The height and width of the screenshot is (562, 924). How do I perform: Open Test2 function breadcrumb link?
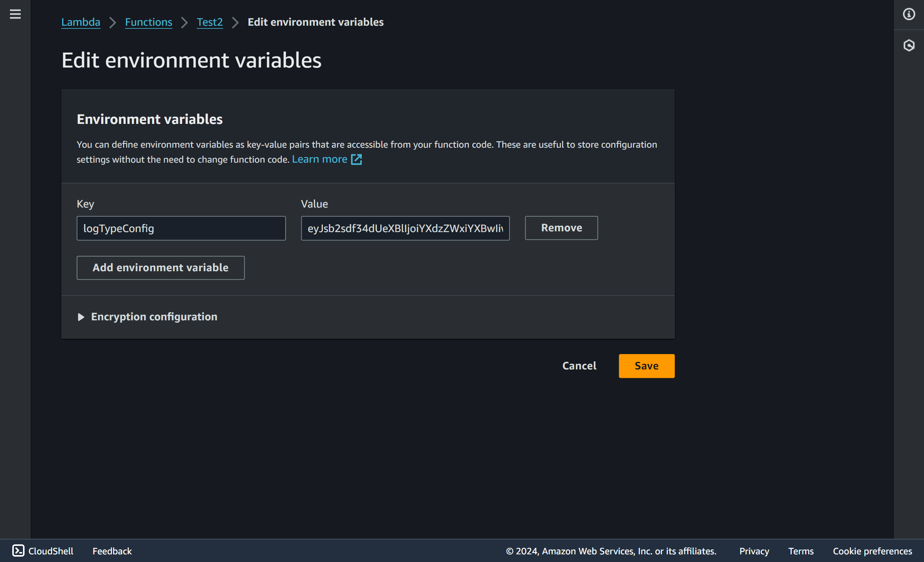[209, 22]
